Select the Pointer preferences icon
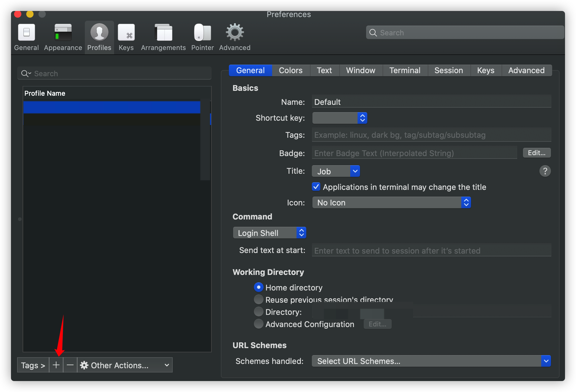The height and width of the screenshot is (392, 576). click(x=202, y=37)
